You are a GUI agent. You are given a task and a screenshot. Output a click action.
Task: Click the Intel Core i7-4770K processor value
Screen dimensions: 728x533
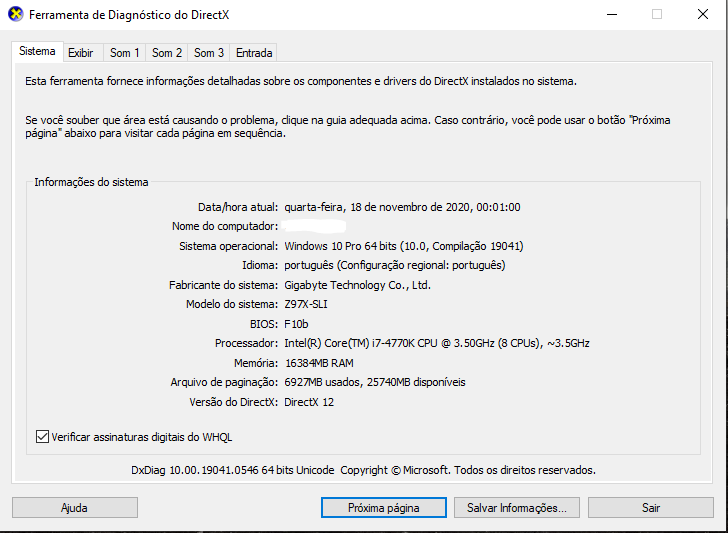(437, 344)
